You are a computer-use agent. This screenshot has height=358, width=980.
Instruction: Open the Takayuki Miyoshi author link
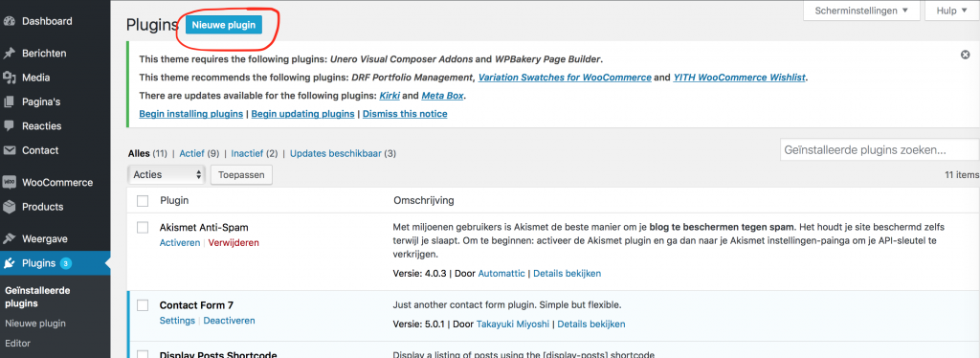(x=513, y=324)
